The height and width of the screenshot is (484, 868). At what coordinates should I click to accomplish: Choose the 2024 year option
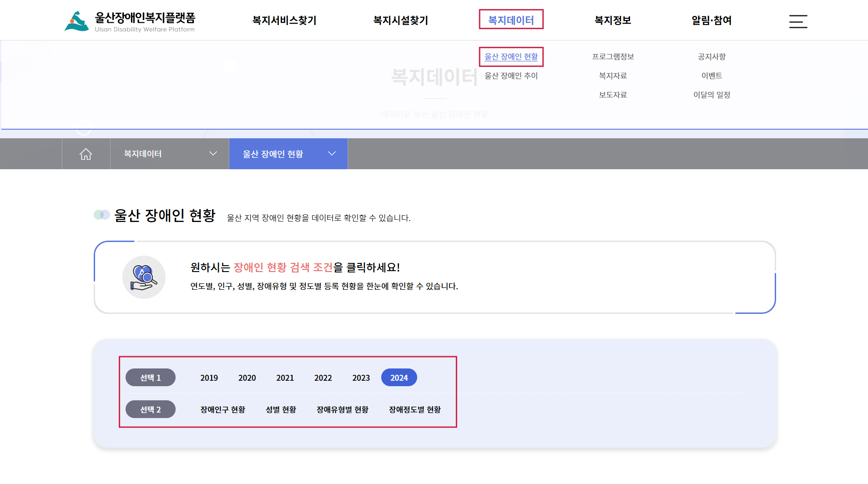coord(399,378)
